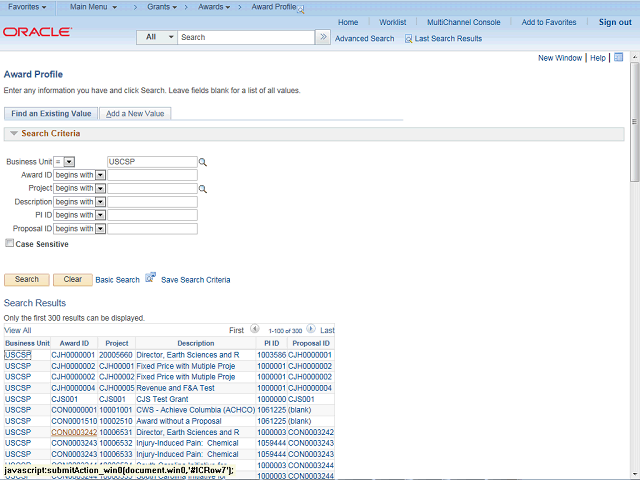
Task: Open the Business Unit operator dropdown
Action: point(69,162)
